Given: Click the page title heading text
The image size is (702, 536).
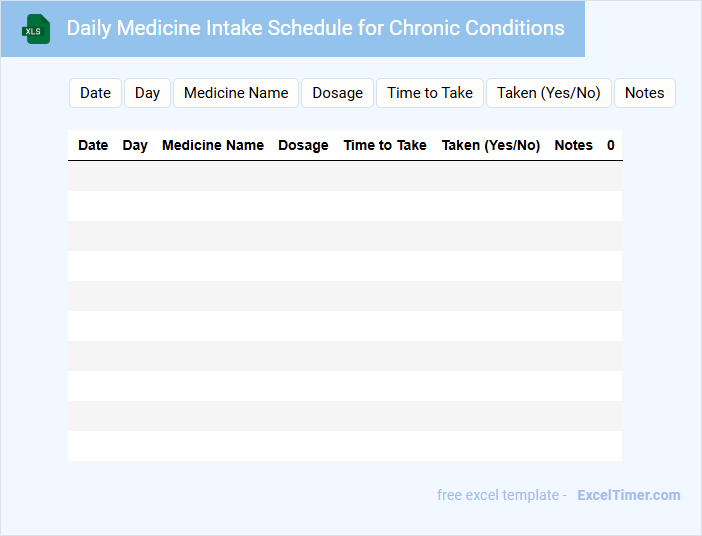Looking at the screenshot, I should click(315, 28).
